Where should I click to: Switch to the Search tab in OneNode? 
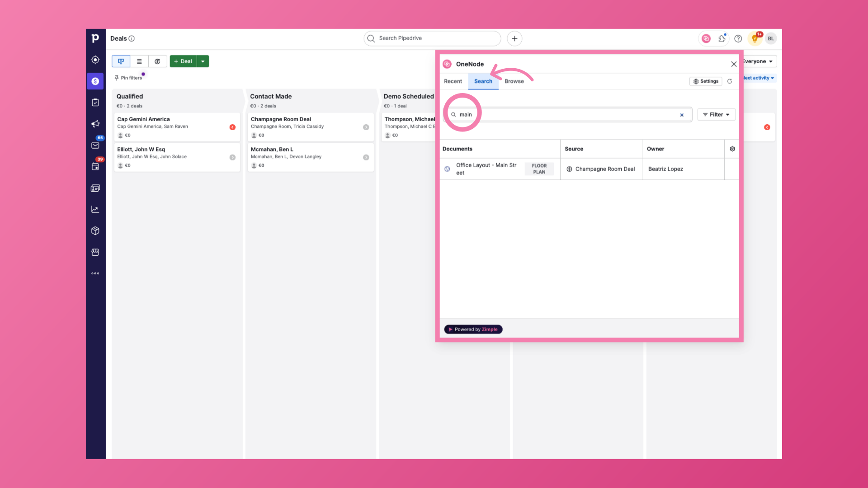(x=483, y=81)
